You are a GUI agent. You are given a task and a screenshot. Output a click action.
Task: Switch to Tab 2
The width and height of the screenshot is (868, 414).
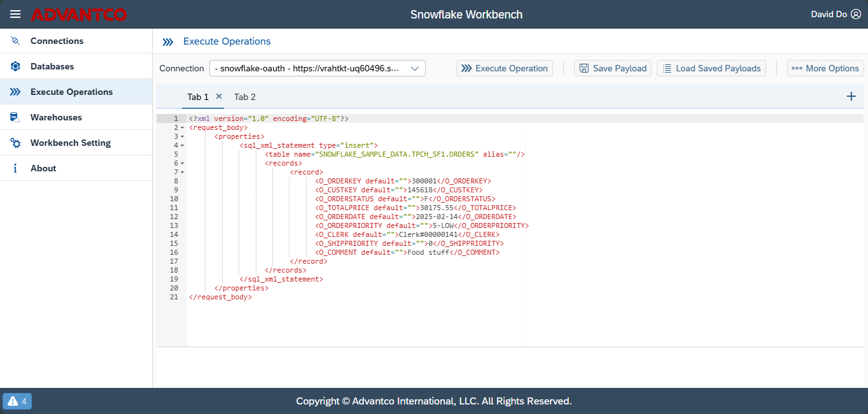245,97
